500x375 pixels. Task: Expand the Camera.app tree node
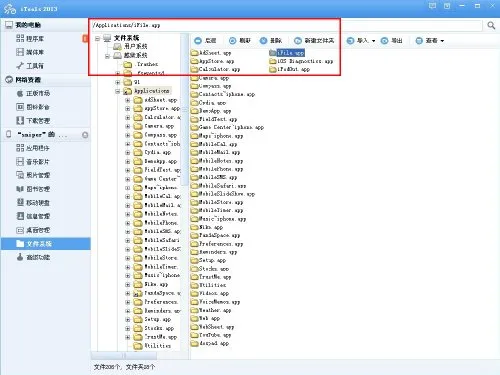pyautogui.click(x=127, y=126)
